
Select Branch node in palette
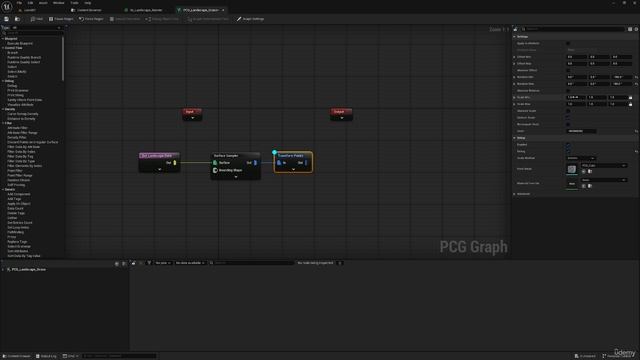pos(13,53)
